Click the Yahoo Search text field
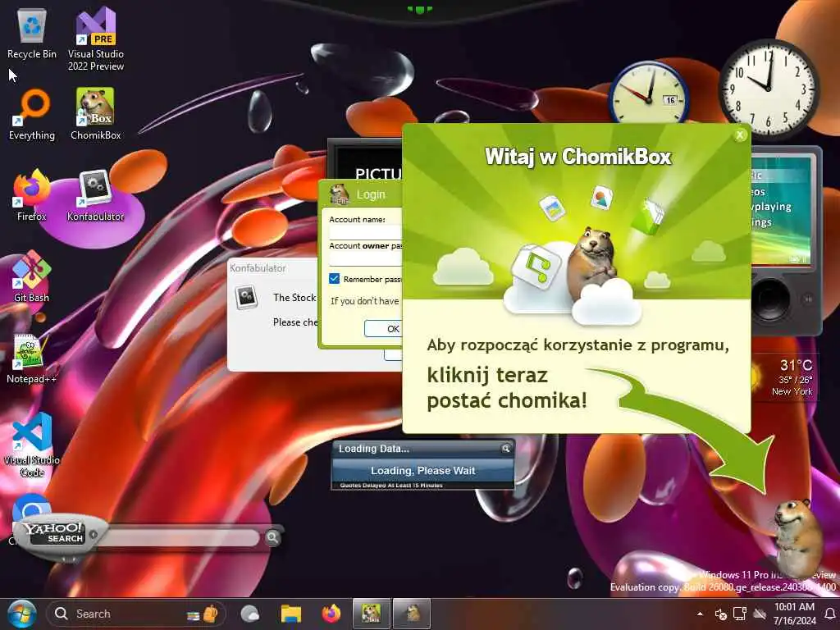 pos(178,537)
